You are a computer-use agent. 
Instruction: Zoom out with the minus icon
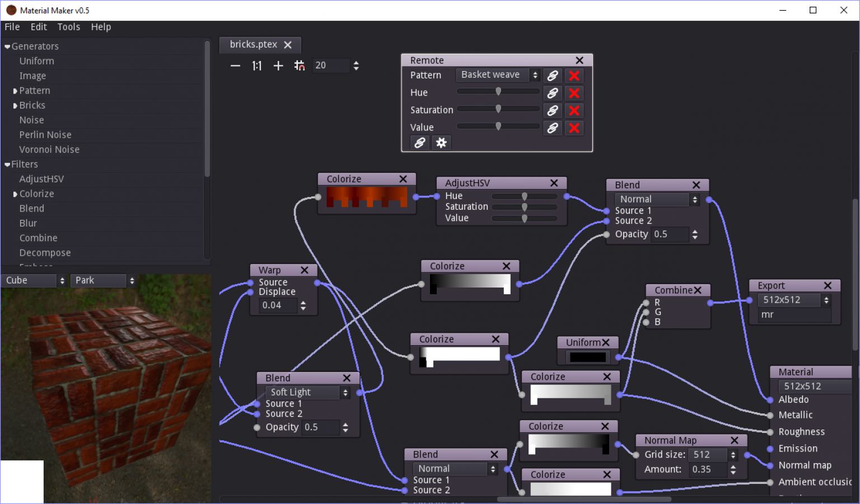tap(235, 65)
